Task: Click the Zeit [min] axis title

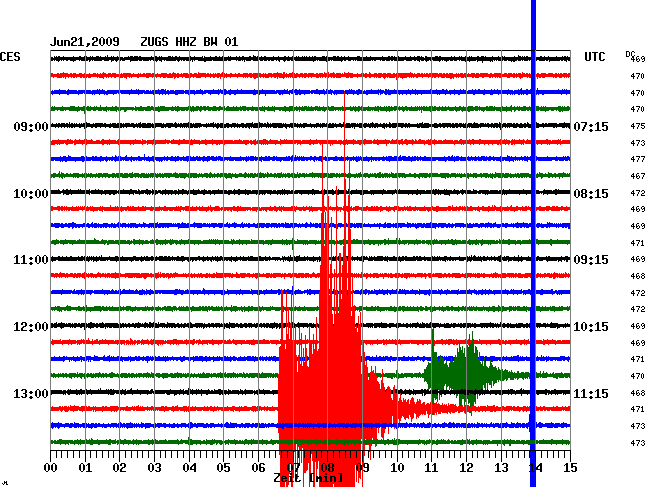Action: coord(308,478)
